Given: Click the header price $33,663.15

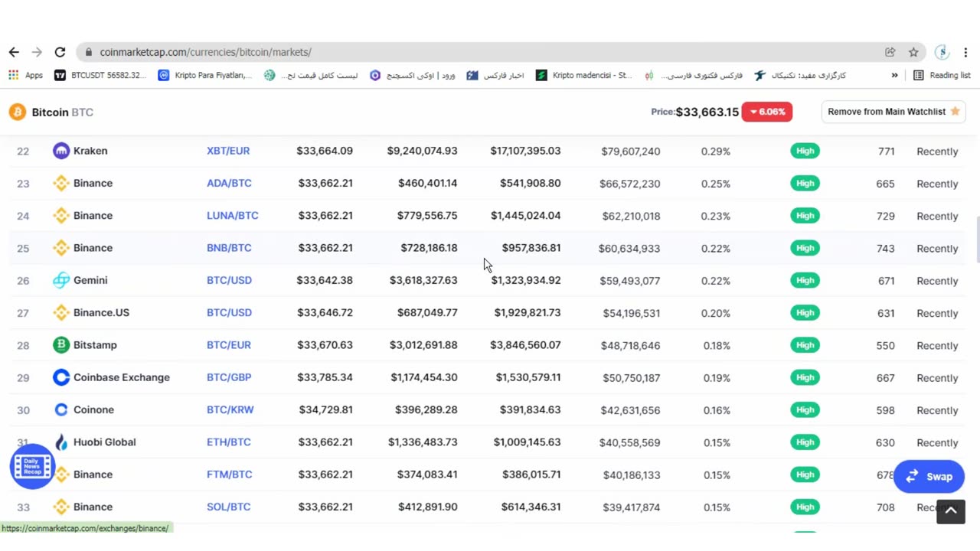Looking at the screenshot, I should tap(707, 112).
